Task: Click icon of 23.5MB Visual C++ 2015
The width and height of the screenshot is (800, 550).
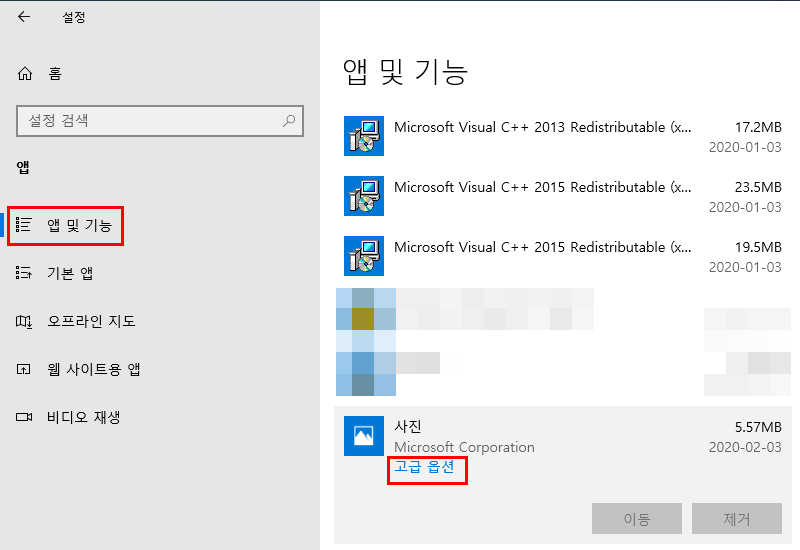Action: click(x=364, y=196)
